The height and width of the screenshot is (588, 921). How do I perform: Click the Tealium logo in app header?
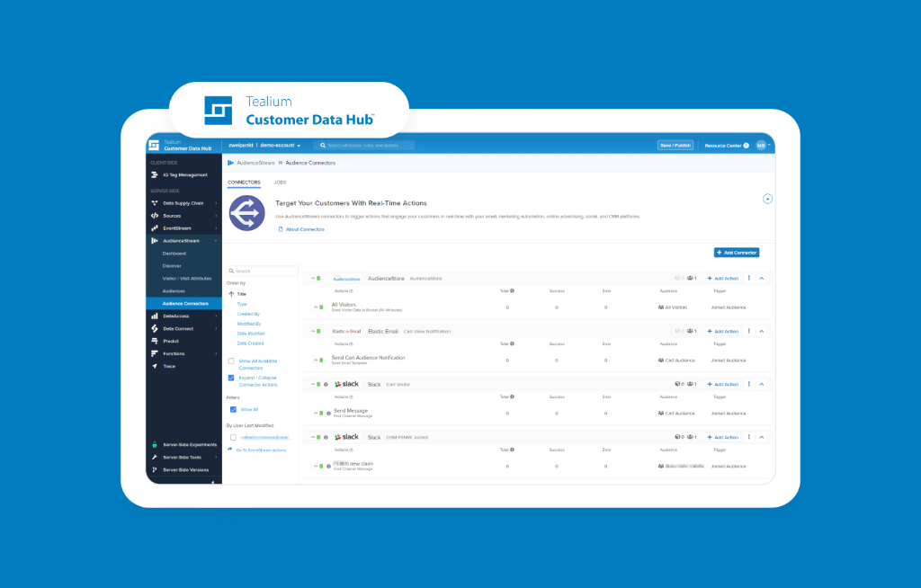pos(154,145)
